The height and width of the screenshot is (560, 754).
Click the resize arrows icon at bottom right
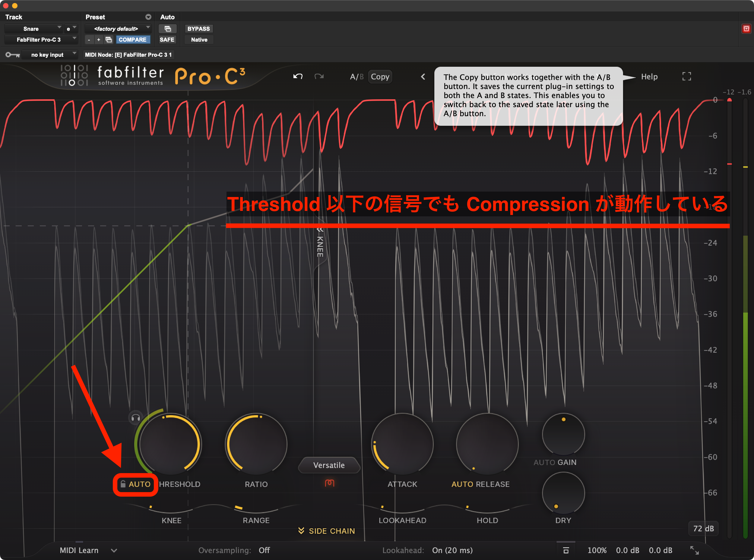(694, 550)
